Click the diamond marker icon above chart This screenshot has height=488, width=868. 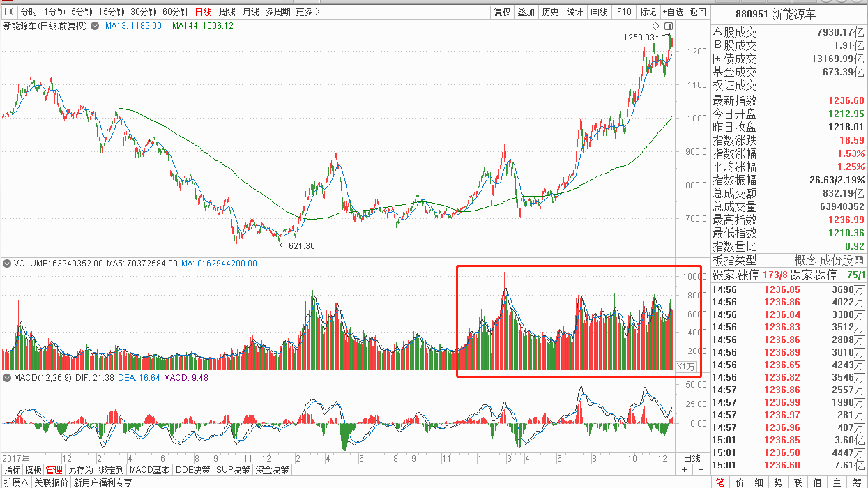tap(655, 26)
